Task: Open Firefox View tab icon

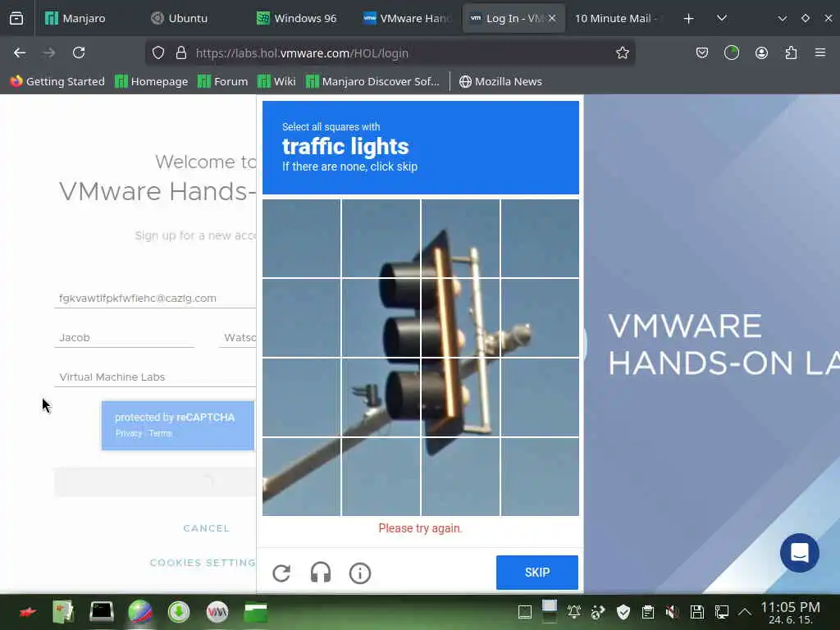Action: pyautogui.click(x=16, y=18)
